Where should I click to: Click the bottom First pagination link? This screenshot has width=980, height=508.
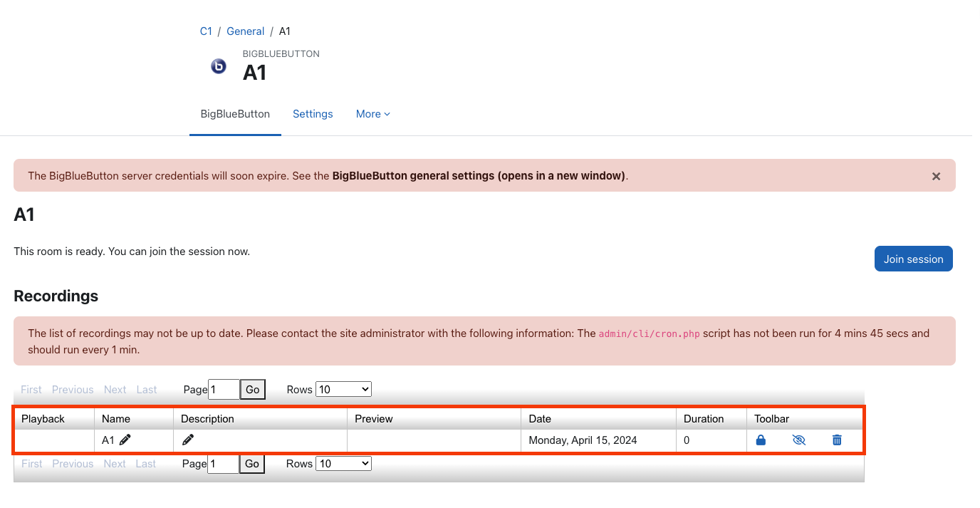[x=31, y=464]
